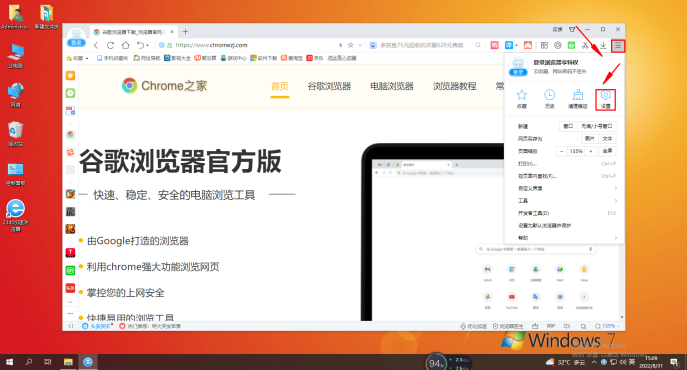Click the new 窗口 window button
The width and height of the screenshot is (687, 370).
pyautogui.click(x=568, y=126)
